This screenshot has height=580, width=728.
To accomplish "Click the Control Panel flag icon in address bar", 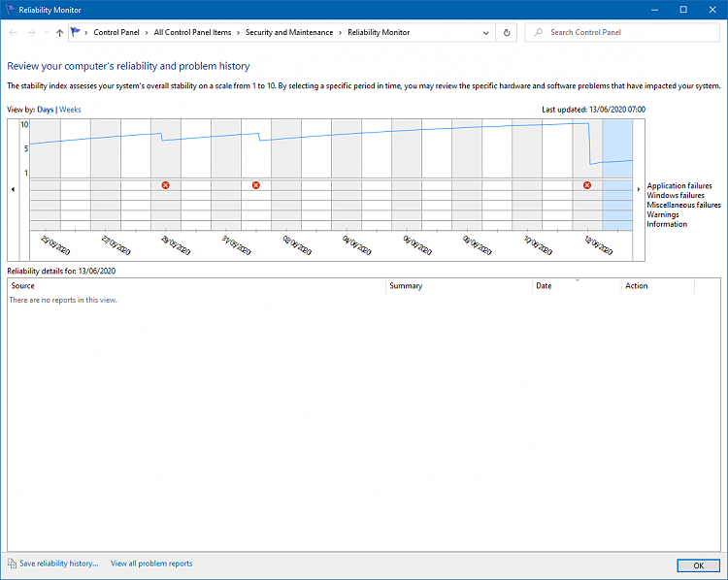I will [x=75, y=32].
